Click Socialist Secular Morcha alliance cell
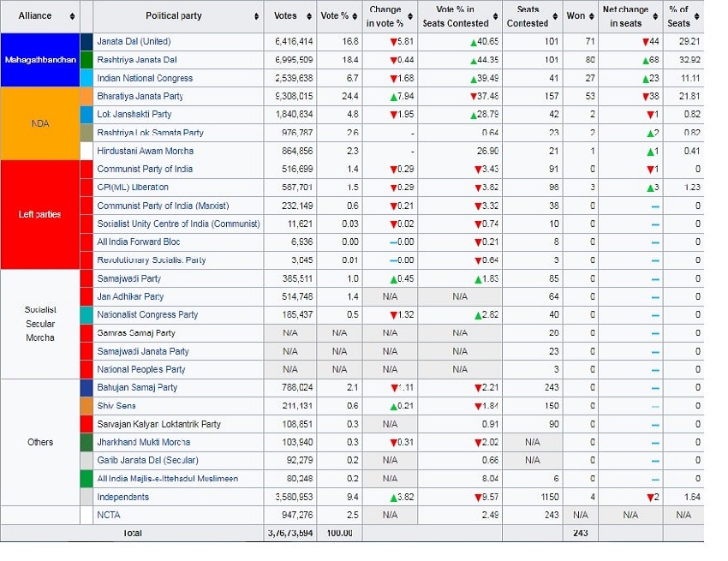The height and width of the screenshot is (561, 728). [40, 324]
